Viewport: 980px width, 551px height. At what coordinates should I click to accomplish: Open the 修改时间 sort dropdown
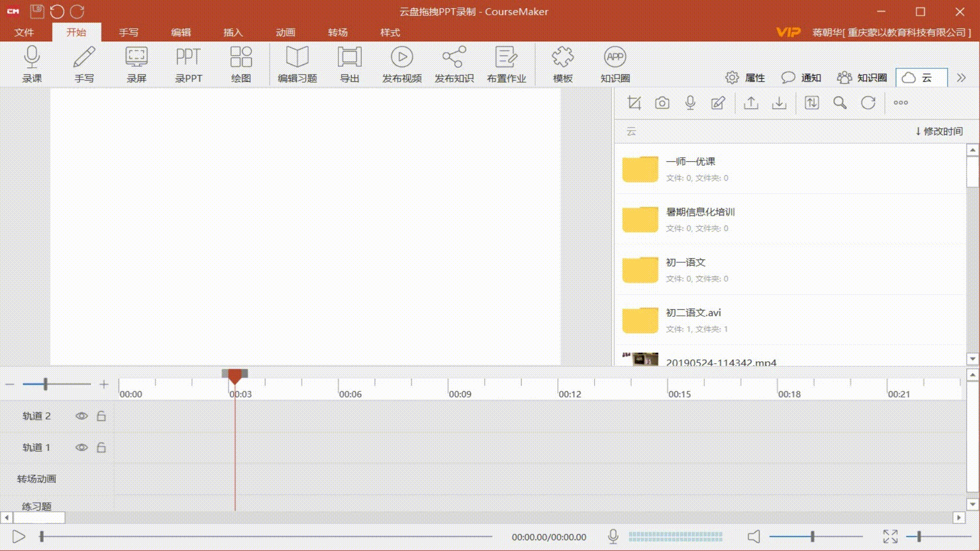coord(939,131)
